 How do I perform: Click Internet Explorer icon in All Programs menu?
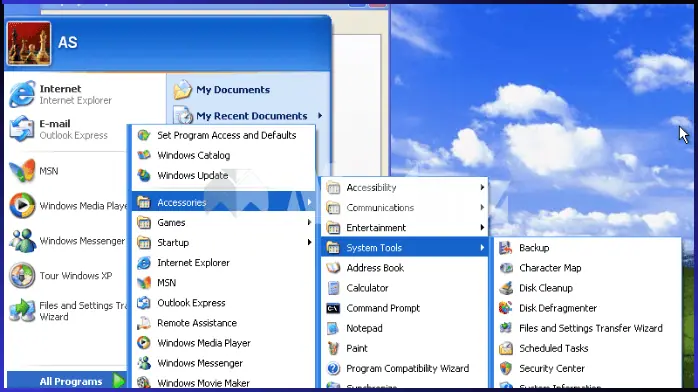pyautogui.click(x=144, y=263)
